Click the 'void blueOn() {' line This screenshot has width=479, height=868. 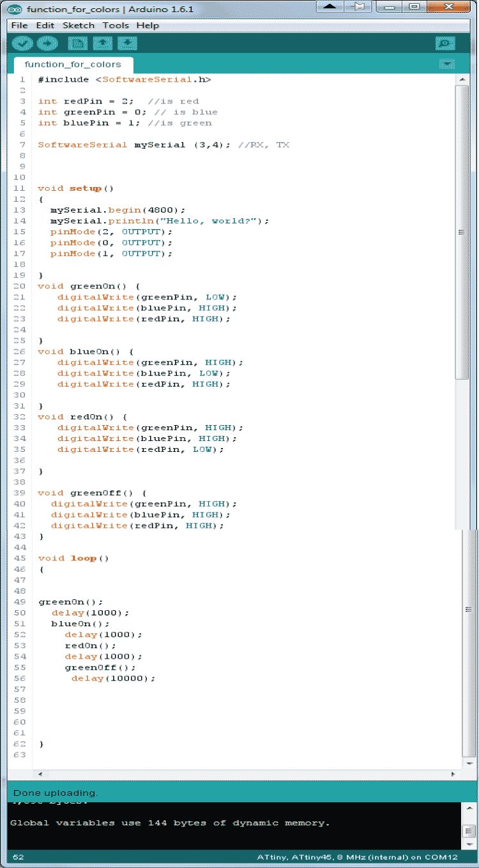[x=86, y=351]
